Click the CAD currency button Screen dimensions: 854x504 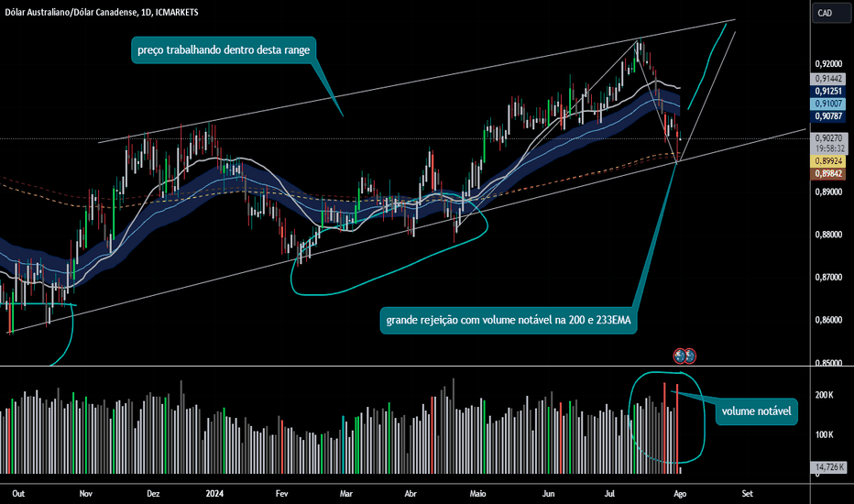tap(831, 13)
